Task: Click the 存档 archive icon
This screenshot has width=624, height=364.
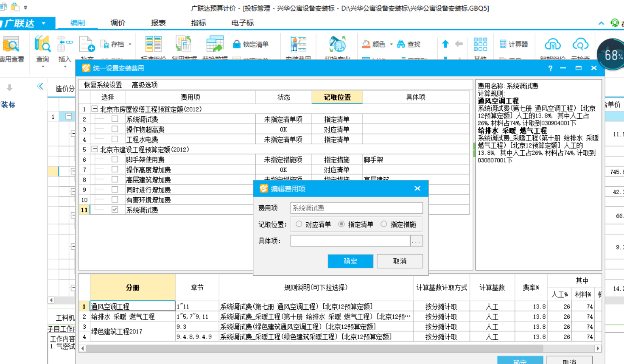Action: pyautogui.click(x=105, y=44)
